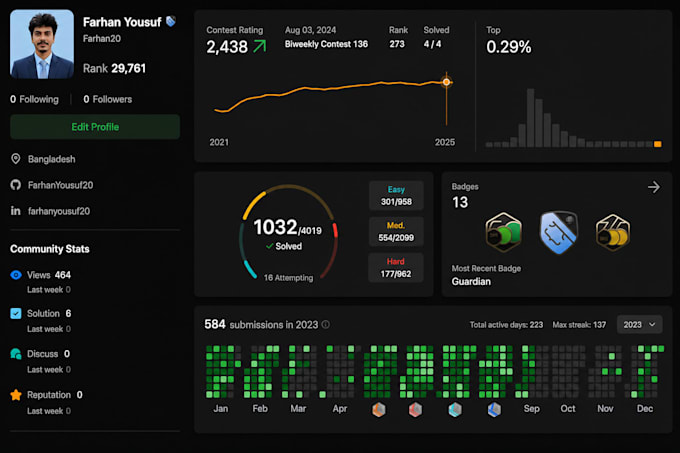The width and height of the screenshot is (680, 453).
Task: Click the gold 365 days badge icon
Action: point(613,233)
